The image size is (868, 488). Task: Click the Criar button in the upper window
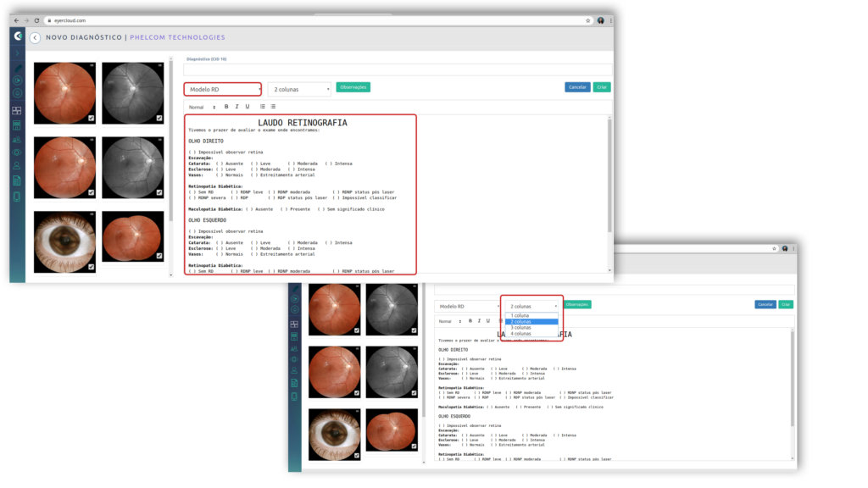[x=602, y=87]
